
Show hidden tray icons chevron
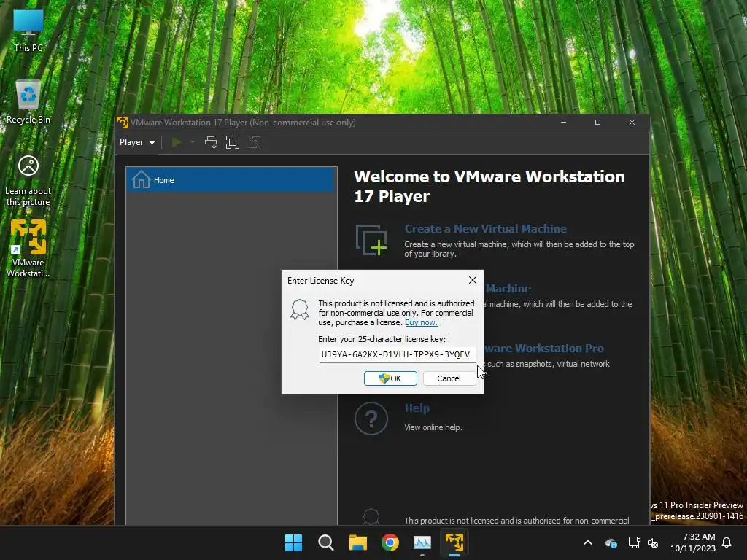coord(588,542)
